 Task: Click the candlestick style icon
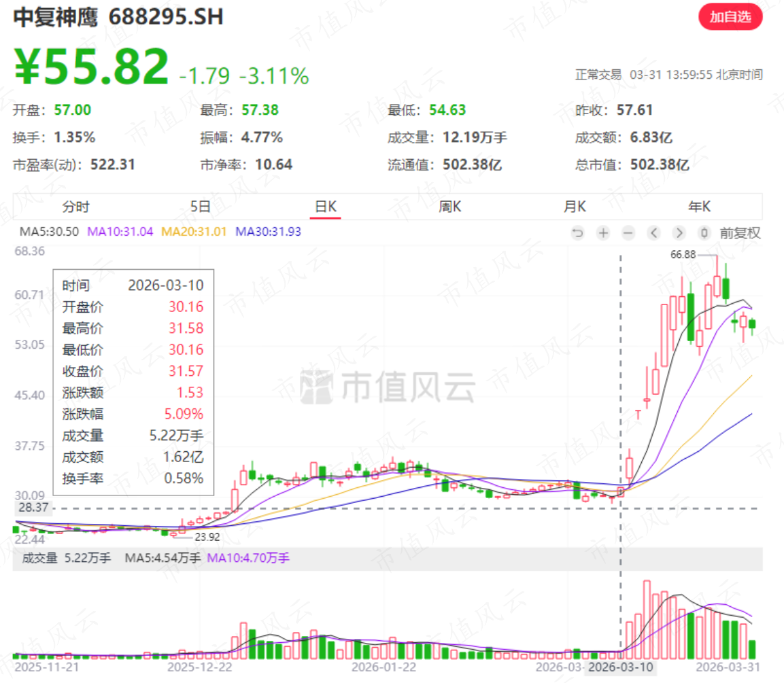(704, 233)
